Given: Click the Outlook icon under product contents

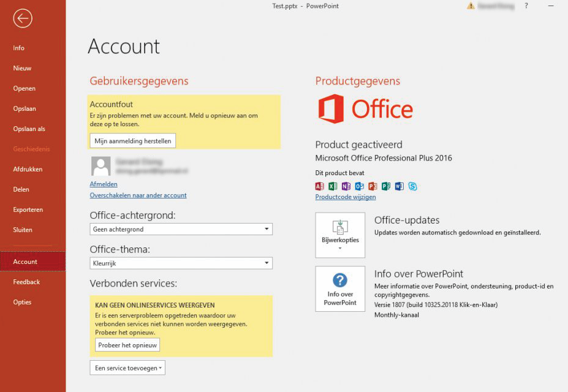Looking at the screenshot, I should click(x=360, y=186).
